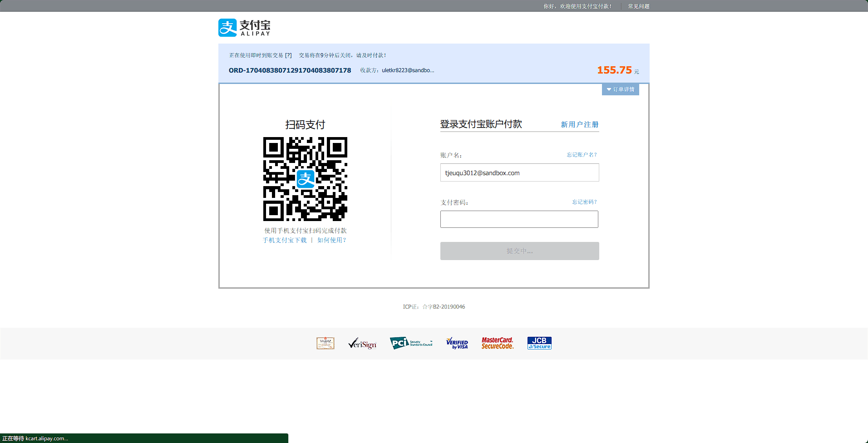Image resolution: width=868 pixels, height=443 pixels.
Task: Focus the account name input field
Action: [x=519, y=172]
